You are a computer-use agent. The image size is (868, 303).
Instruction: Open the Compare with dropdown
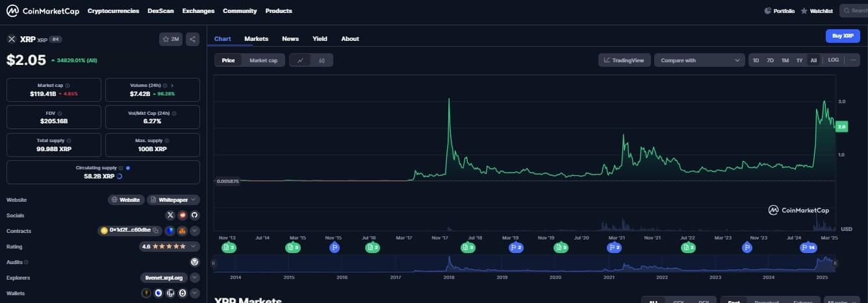tap(699, 60)
